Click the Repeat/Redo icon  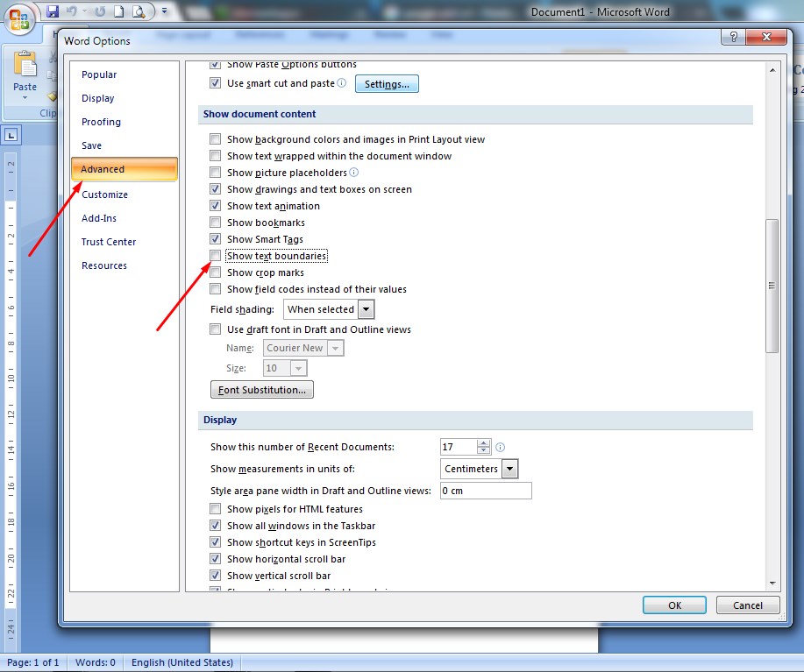coord(99,11)
